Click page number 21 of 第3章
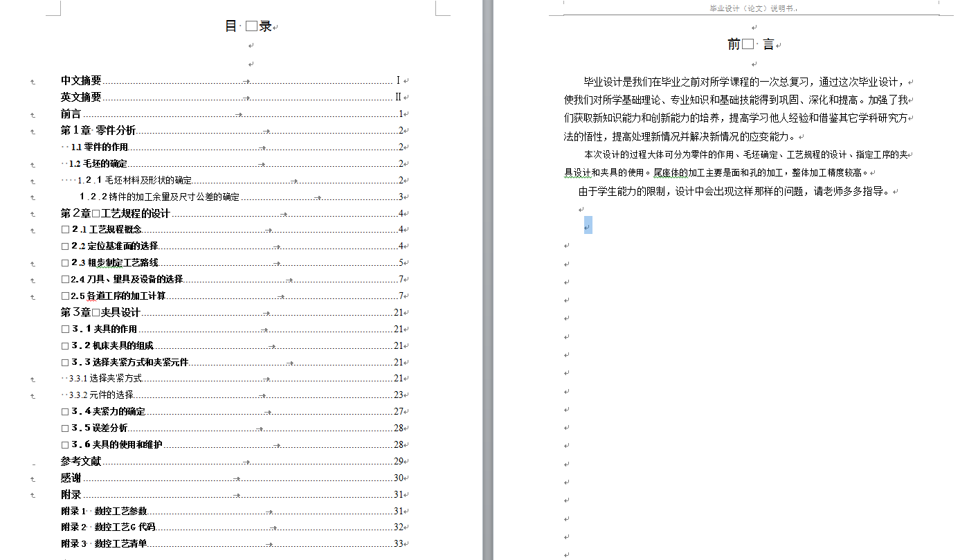Viewport: 969px width, 560px height. (398, 312)
